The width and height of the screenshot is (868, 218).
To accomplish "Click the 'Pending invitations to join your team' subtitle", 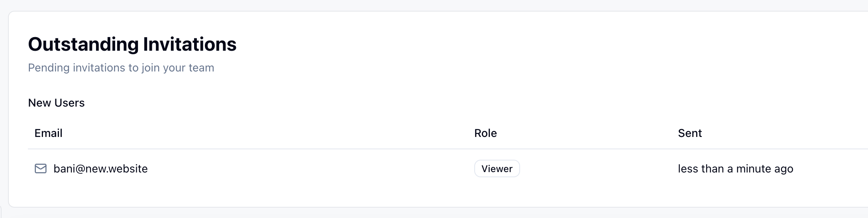I will [x=121, y=67].
